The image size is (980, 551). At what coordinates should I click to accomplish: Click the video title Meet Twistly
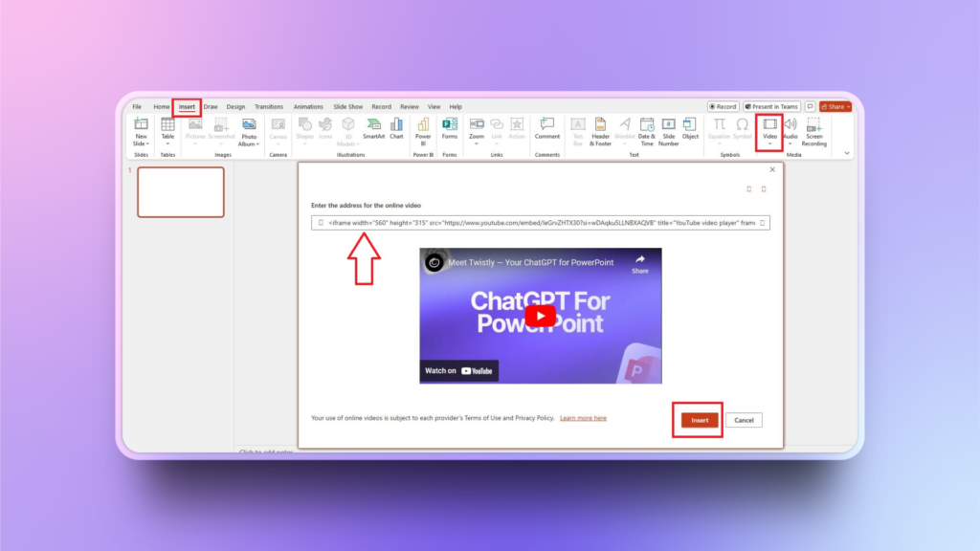coord(530,262)
